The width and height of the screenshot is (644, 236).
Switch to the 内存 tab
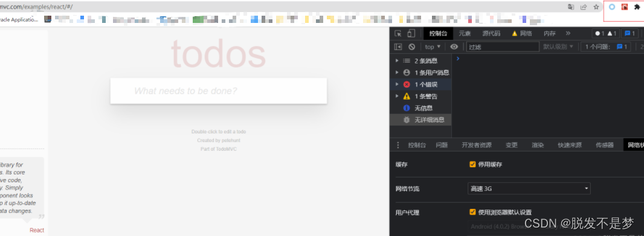[x=550, y=34]
